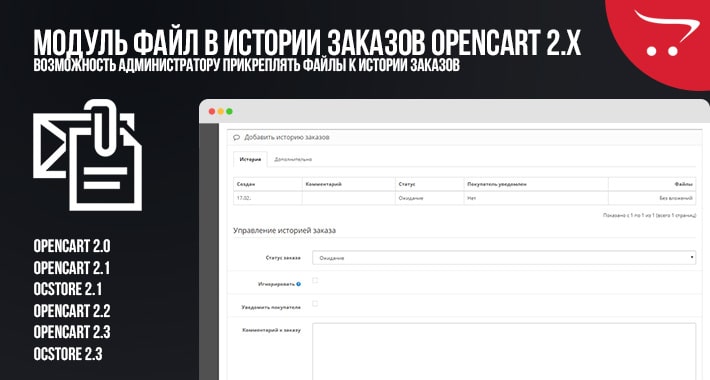Click the OpenCart 2.2 text
This screenshot has width=710, height=380.
(x=72, y=311)
